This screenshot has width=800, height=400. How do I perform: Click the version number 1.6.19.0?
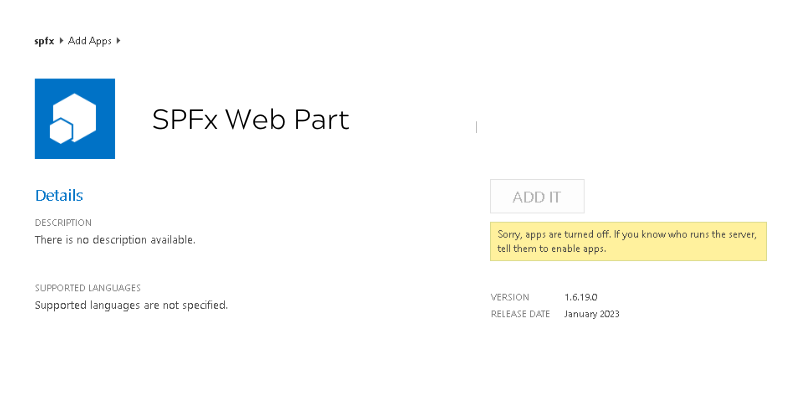tap(581, 297)
